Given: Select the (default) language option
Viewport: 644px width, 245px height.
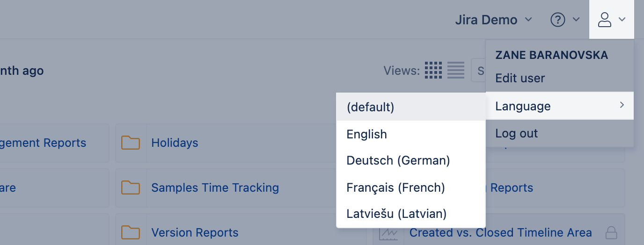Looking at the screenshot, I should (370, 107).
